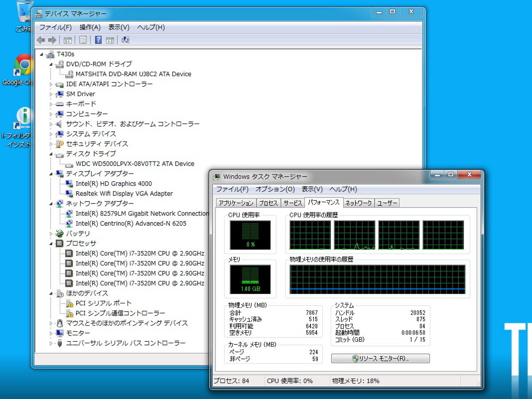Click the Back arrow in Device Manager toolbar
The image size is (532, 399).
[x=41, y=40]
